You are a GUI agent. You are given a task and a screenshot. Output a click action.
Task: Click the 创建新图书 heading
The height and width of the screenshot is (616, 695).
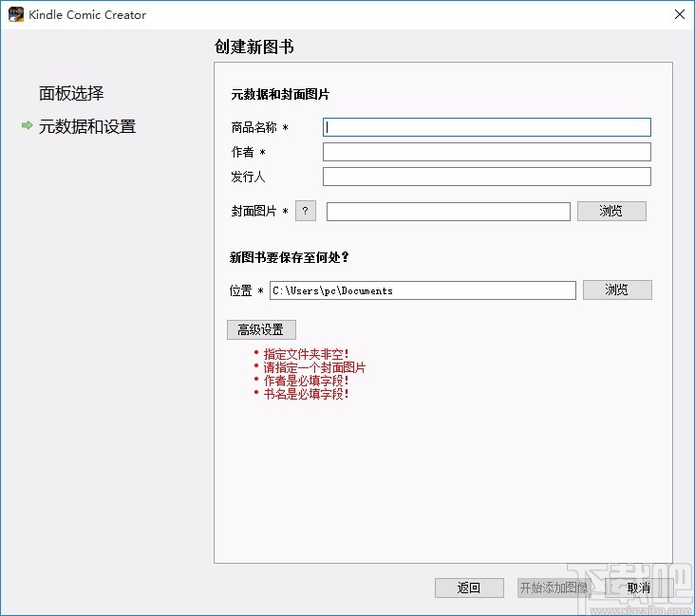254,47
